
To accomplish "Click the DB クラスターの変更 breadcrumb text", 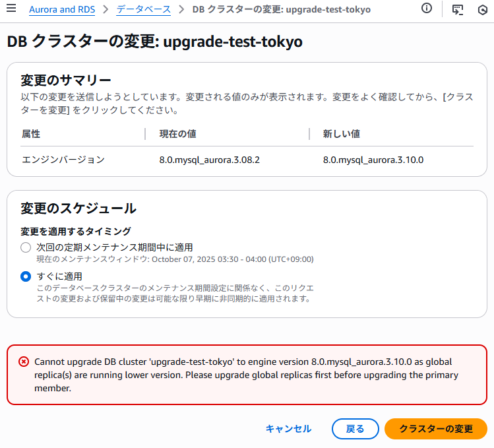I will click(282, 9).
